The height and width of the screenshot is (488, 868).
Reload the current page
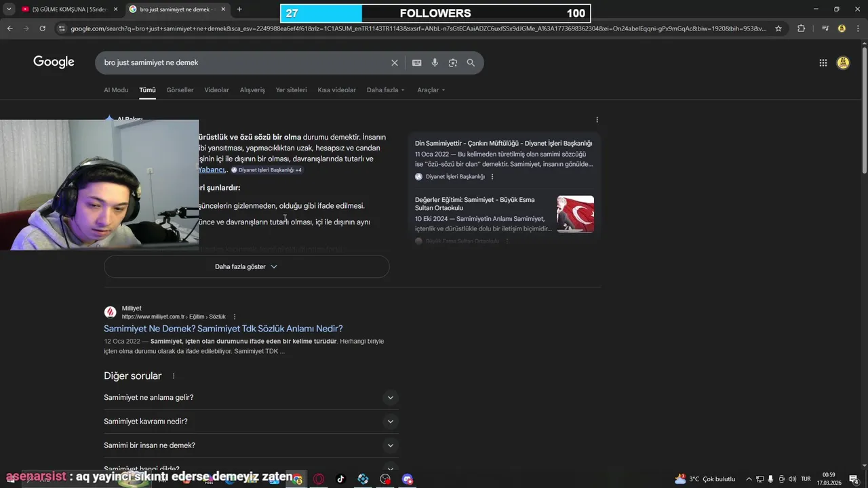point(43,28)
